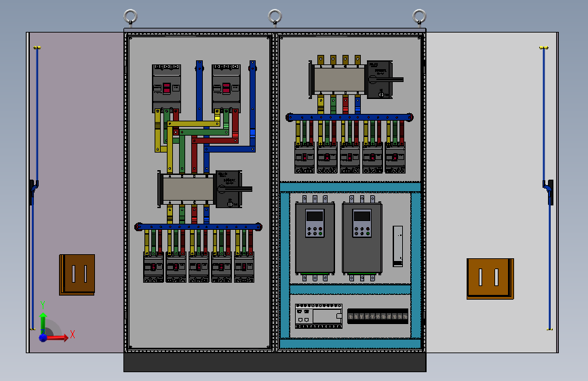Pick the brown document pocket on the right door

click(490, 279)
